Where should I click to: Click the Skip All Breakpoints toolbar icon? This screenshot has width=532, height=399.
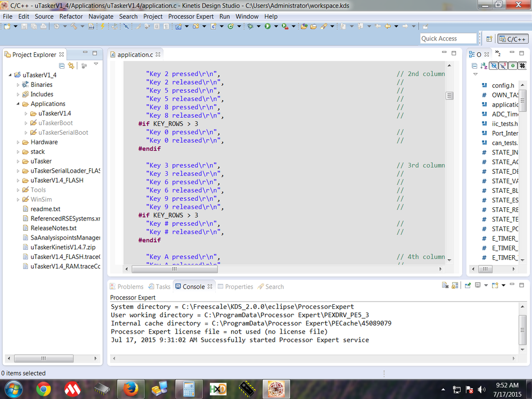click(126, 26)
